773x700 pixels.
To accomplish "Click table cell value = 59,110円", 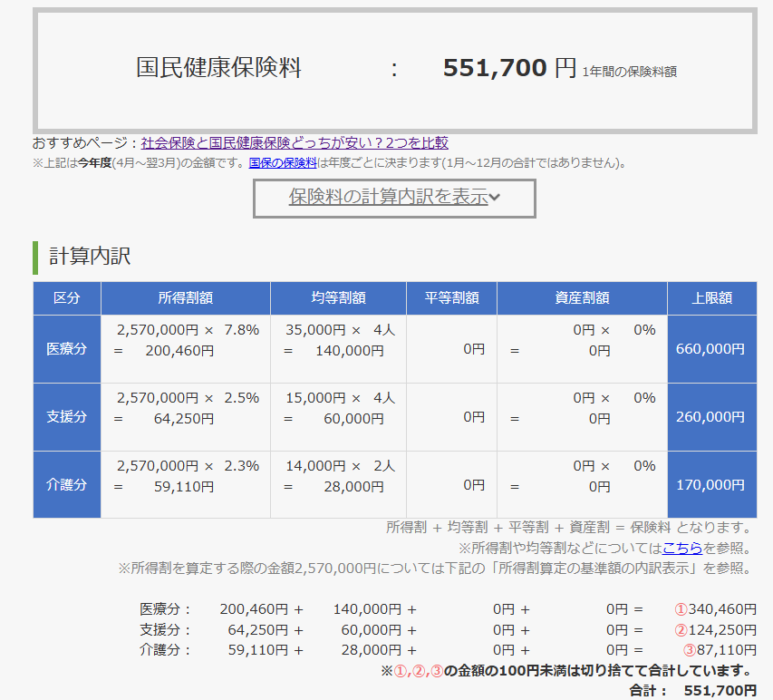I will tap(164, 487).
